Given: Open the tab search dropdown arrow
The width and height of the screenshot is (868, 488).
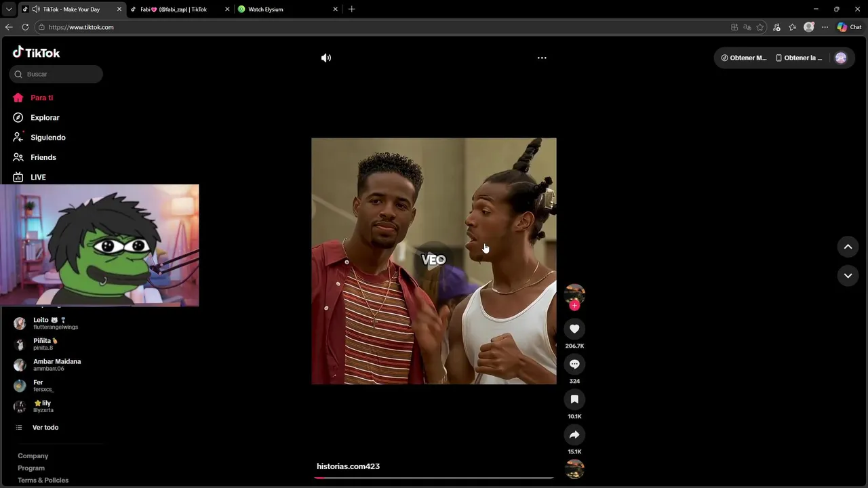Looking at the screenshot, I should click(8, 9).
